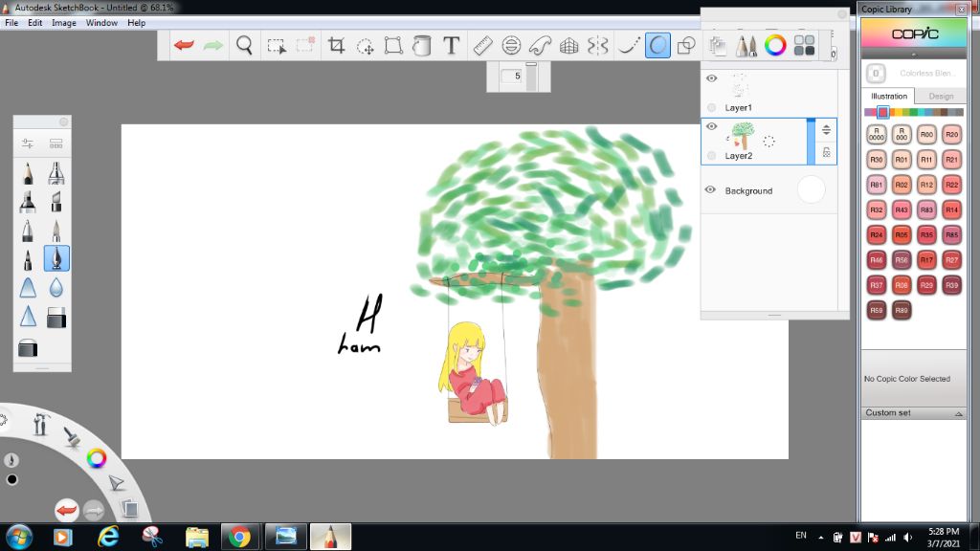The width and height of the screenshot is (980, 551).
Task: Enable the Ellipse guide tool
Action: pos(511,46)
